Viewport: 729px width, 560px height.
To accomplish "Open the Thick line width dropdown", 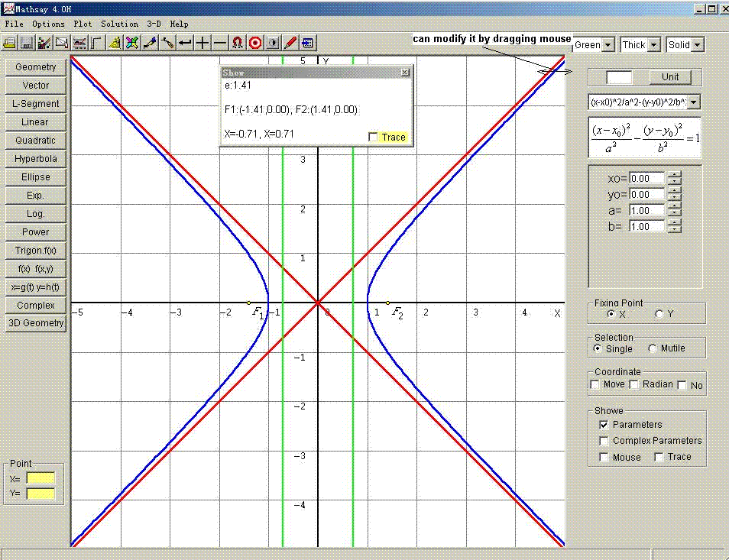I will click(x=653, y=45).
